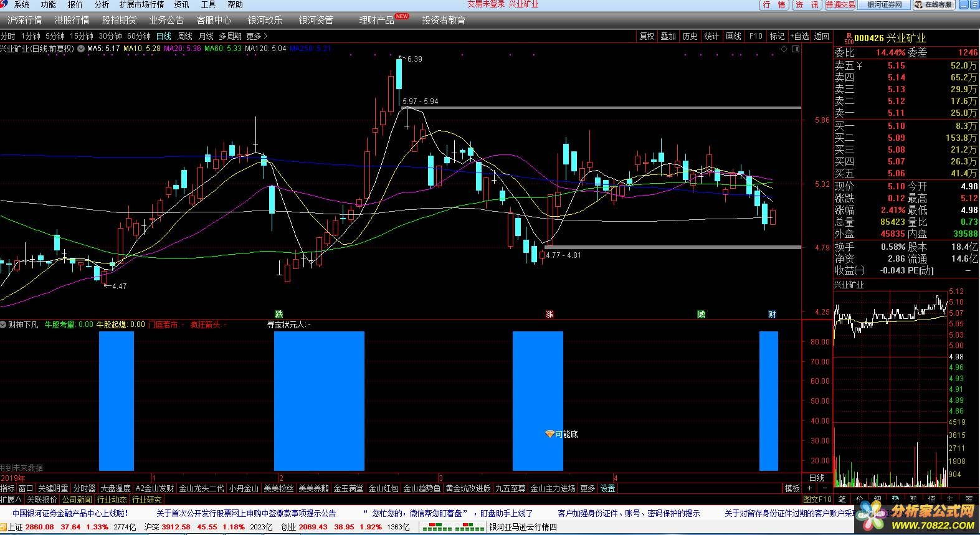Open 在线客服 online support
The height and width of the screenshot is (535, 980).
coord(935,5)
